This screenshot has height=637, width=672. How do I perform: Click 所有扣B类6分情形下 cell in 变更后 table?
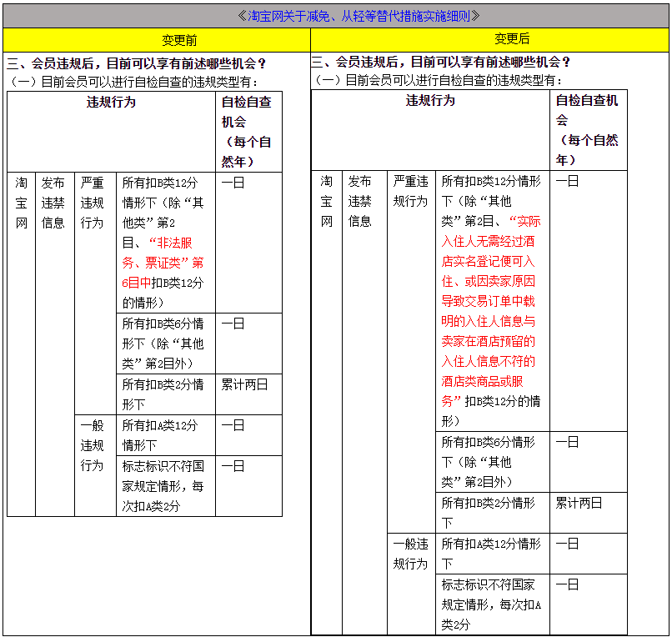click(x=493, y=462)
